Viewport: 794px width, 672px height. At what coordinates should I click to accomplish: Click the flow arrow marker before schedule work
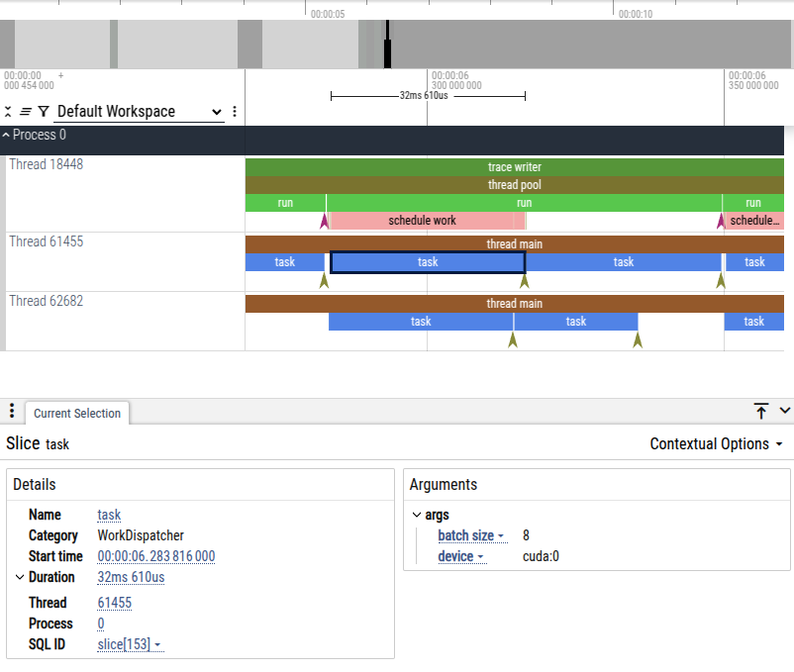coord(324,221)
